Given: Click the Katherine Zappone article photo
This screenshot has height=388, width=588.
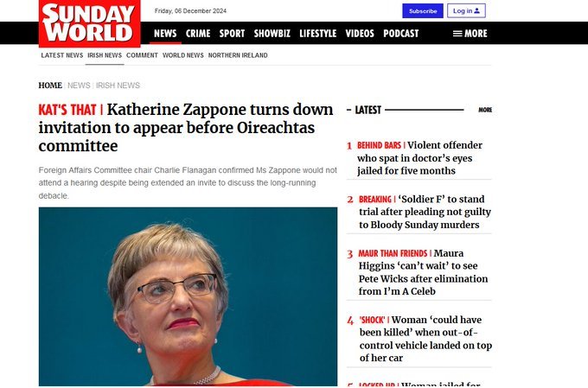Looking at the screenshot, I should [188, 296].
